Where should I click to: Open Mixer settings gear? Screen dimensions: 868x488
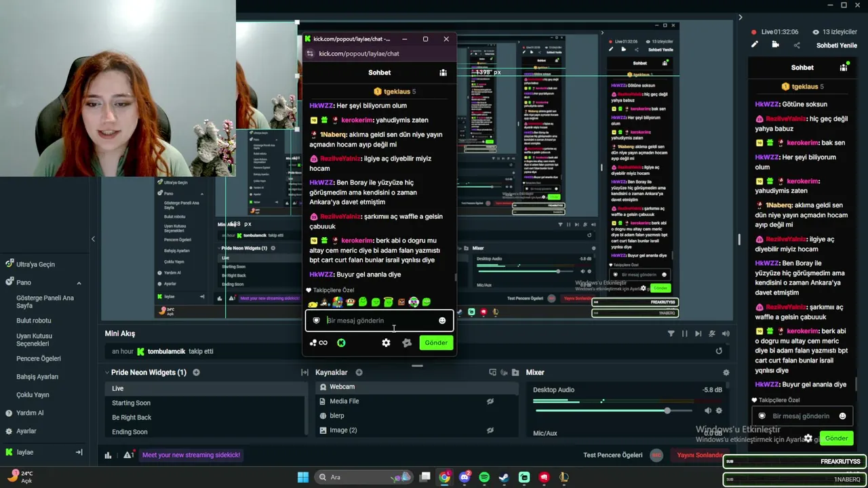click(x=726, y=372)
